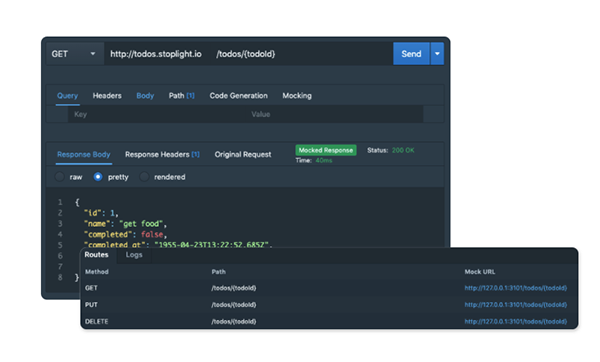Open the PUT route mock URL link
The height and width of the screenshot is (362, 600).
(x=515, y=305)
